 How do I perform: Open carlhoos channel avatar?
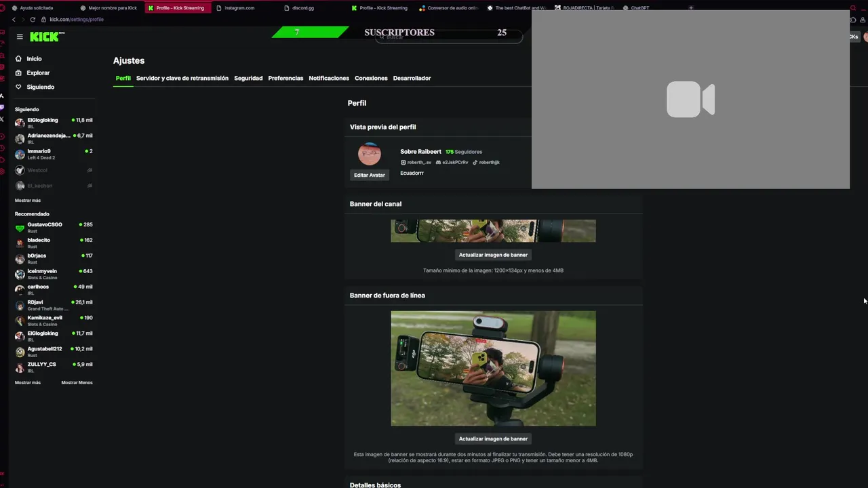coord(20,289)
